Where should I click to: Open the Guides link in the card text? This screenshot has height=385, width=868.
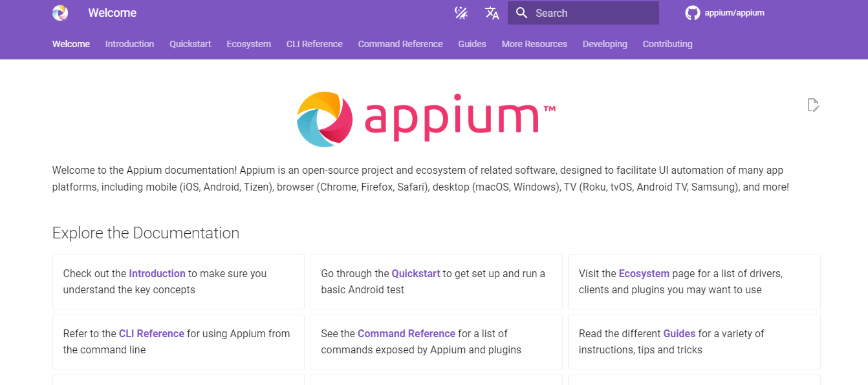pyautogui.click(x=679, y=333)
